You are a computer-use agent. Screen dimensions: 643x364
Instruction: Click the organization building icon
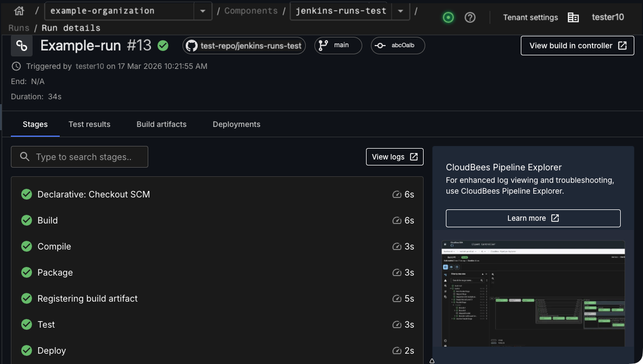click(573, 17)
